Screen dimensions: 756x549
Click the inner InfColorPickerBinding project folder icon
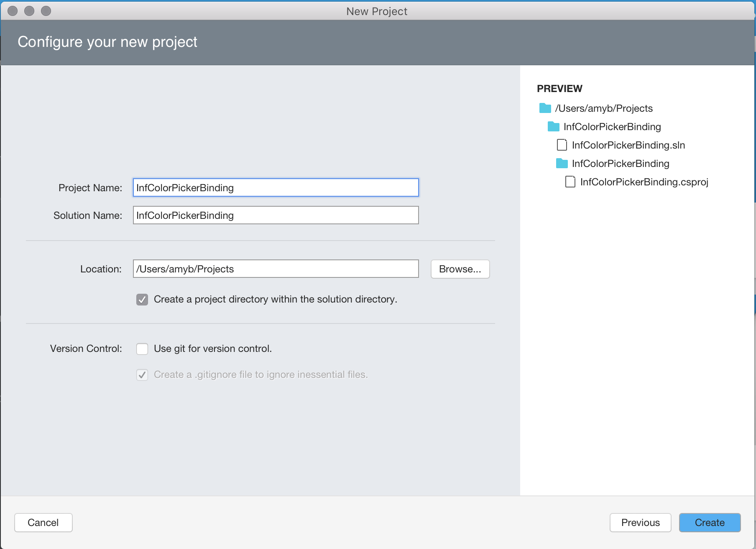pyautogui.click(x=562, y=163)
